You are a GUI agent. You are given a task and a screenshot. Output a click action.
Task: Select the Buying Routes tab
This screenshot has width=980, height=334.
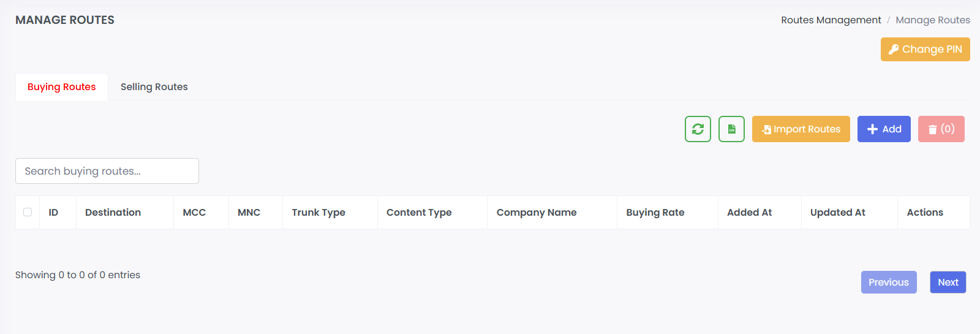(62, 87)
